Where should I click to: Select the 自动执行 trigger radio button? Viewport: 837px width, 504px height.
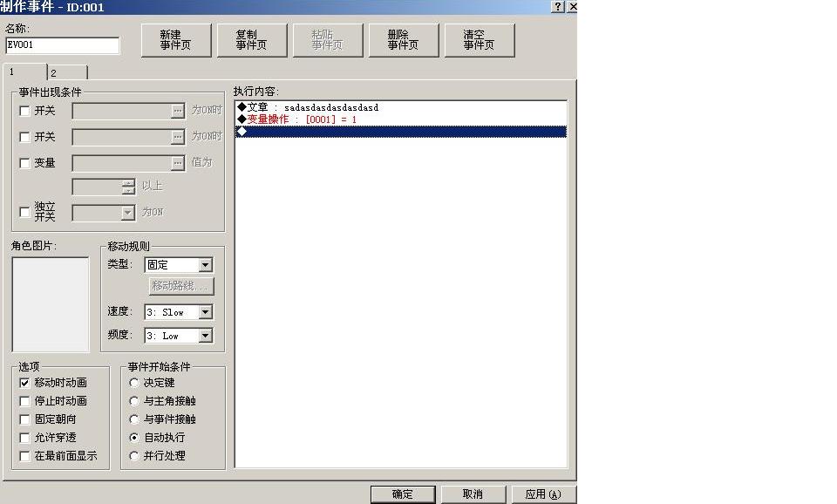point(134,438)
